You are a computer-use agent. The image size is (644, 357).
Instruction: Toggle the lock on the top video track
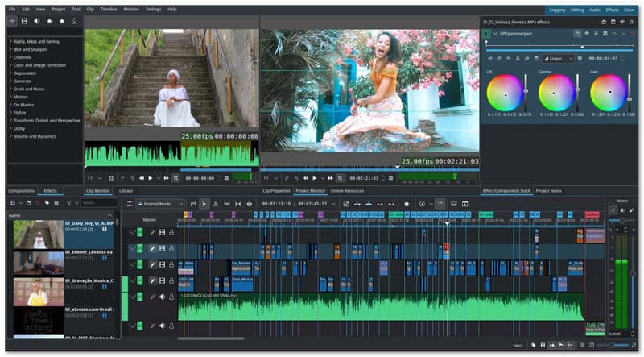(171, 232)
